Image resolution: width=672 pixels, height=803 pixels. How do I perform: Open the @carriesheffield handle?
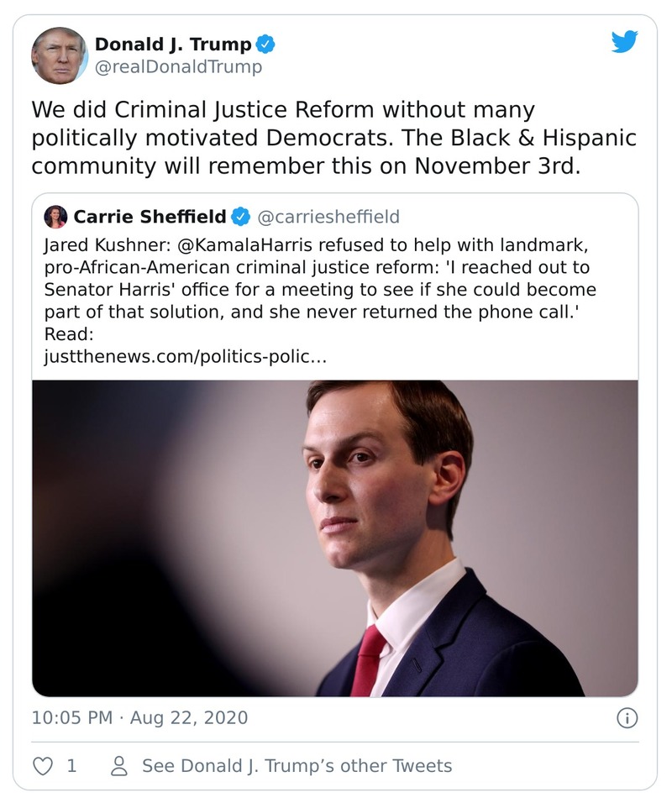point(327,218)
